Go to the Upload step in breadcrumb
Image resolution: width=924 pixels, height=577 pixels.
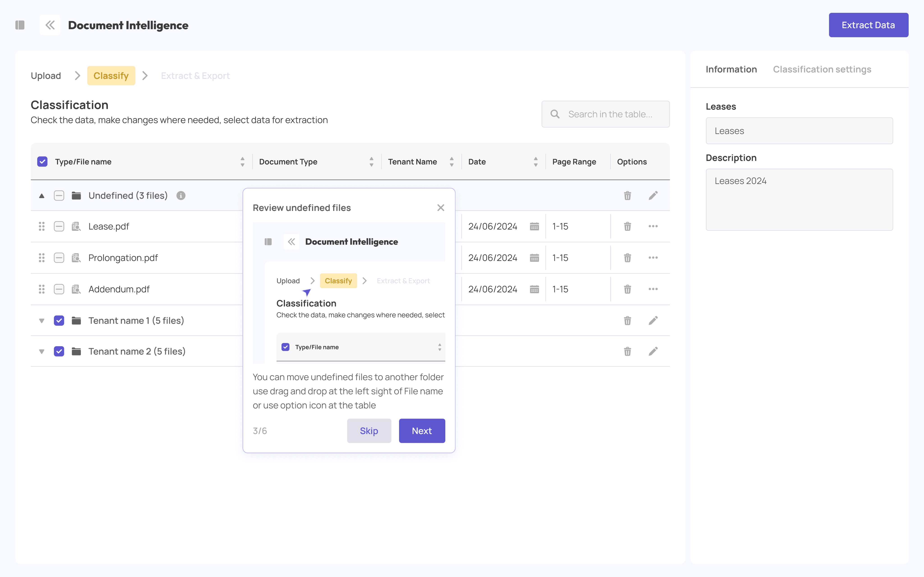pyautogui.click(x=46, y=76)
